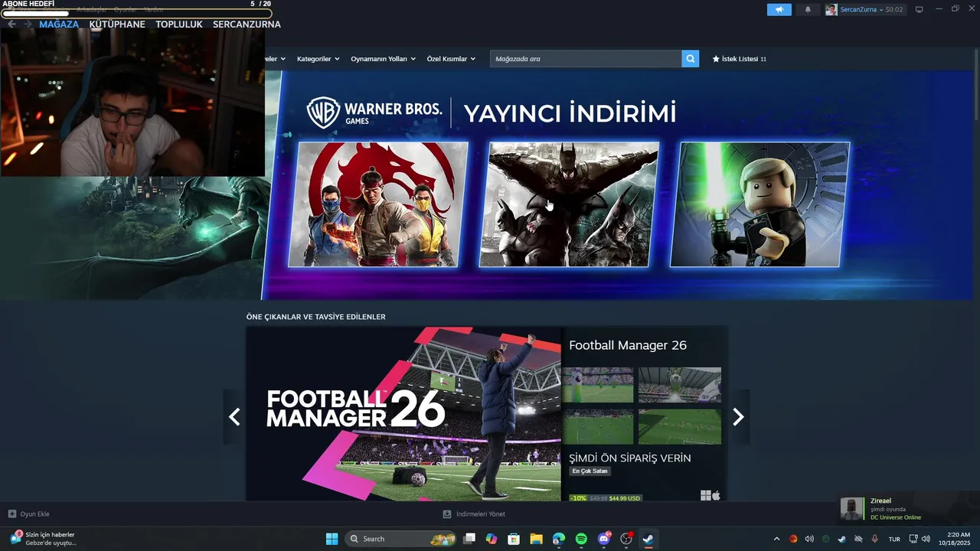Open Microsoft Edge from the taskbar
The width and height of the screenshot is (980, 551).
point(559,539)
